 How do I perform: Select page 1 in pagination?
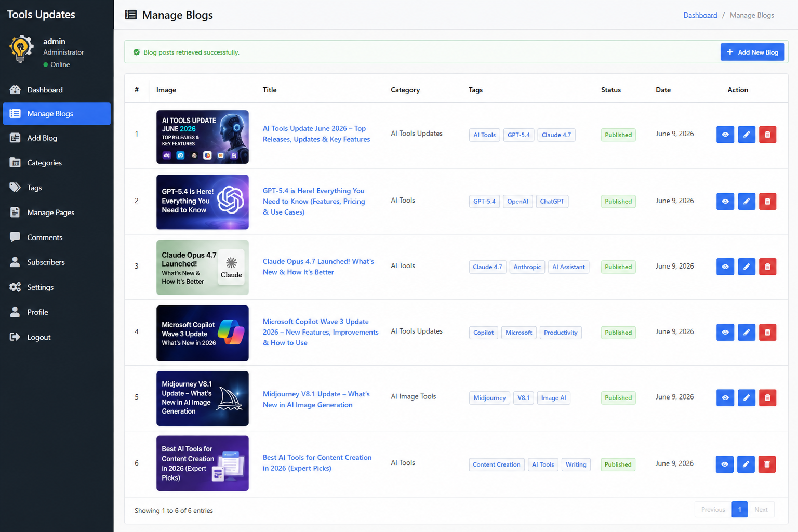point(739,510)
